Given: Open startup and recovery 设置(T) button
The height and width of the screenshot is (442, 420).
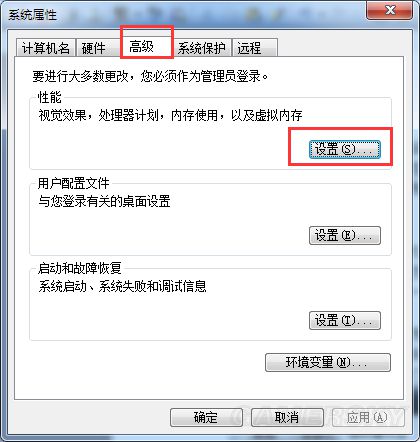Looking at the screenshot, I should pos(345,321).
